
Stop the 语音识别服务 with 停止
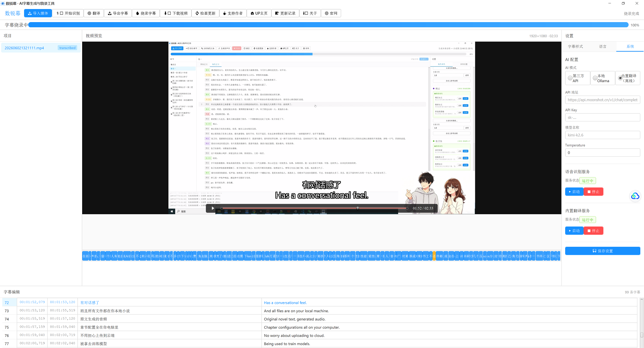(594, 192)
